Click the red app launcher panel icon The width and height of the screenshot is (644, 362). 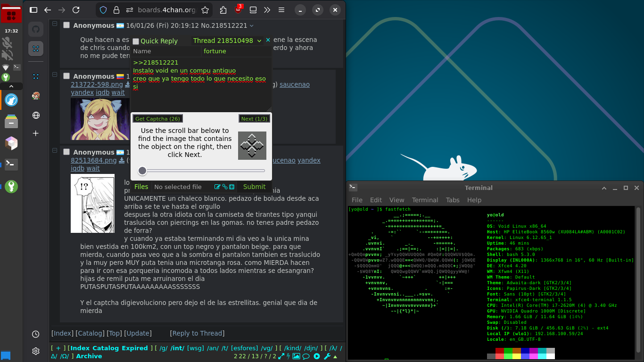(11, 14)
